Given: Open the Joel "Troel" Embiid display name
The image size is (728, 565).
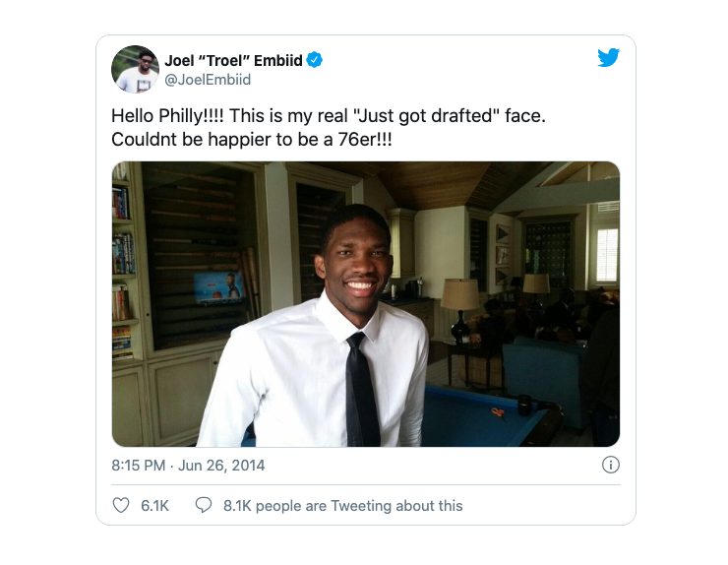Looking at the screenshot, I should click(x=233, y=60).
